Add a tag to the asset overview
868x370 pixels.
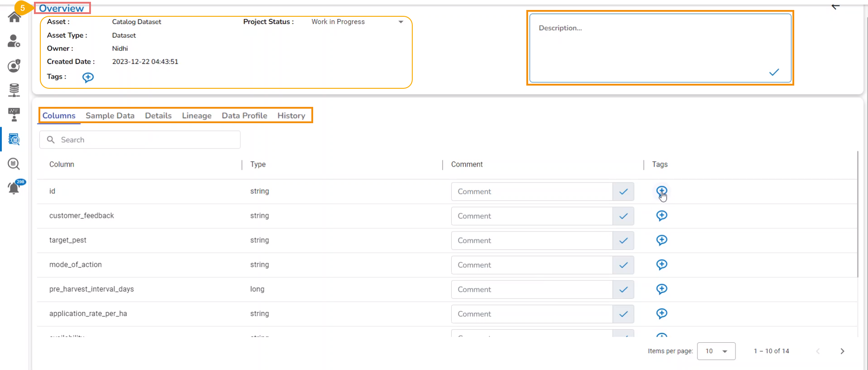[x=88, y=77]
